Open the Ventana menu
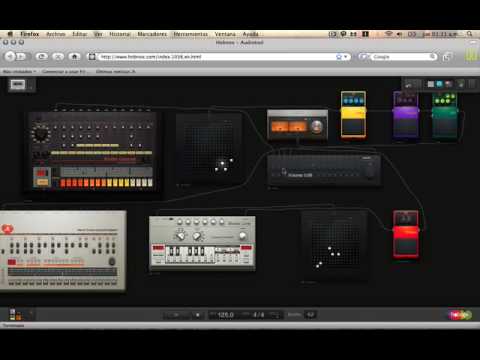 coord(225,34)
